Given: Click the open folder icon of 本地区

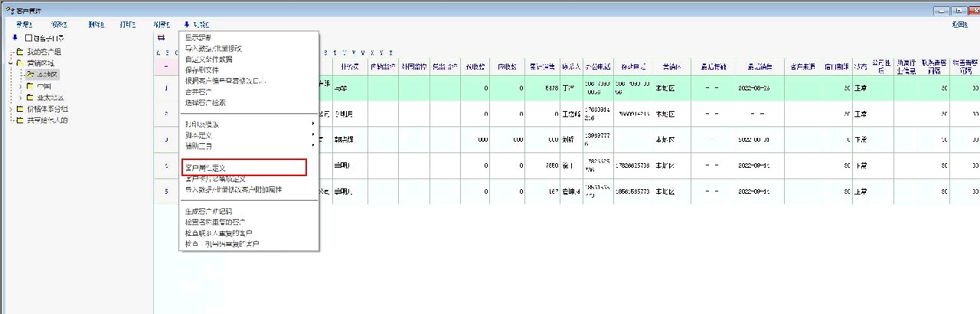Looking at the screenshot, I should point(31,74).
